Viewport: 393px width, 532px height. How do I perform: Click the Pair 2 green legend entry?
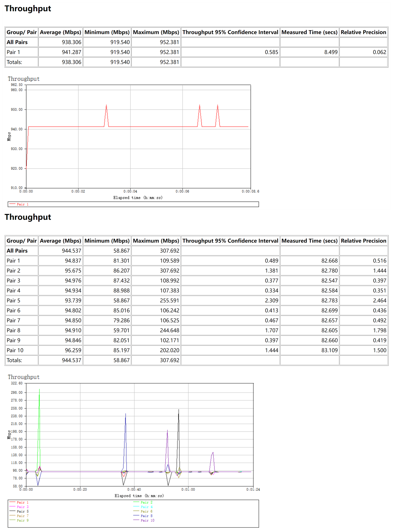(x=146, y=502)
